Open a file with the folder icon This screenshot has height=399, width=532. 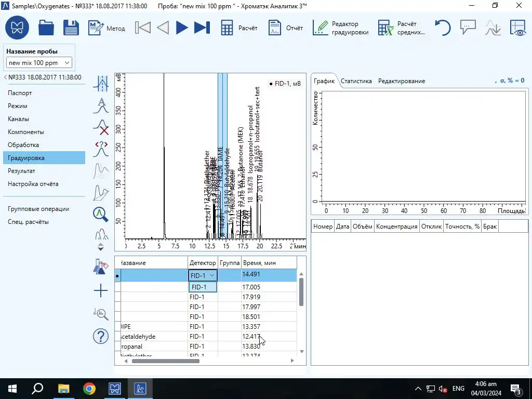coord(46,28)
